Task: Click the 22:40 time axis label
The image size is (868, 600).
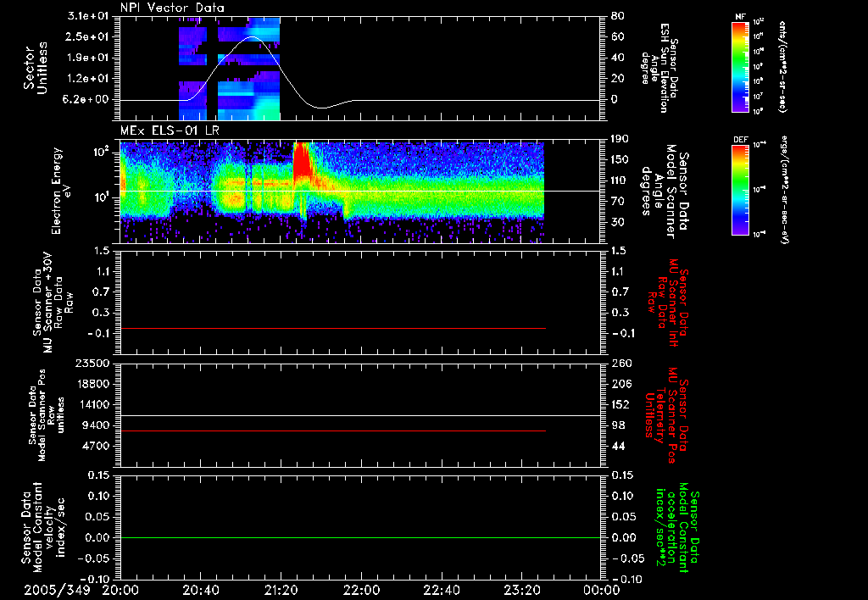Action: (x=441, y=590)
